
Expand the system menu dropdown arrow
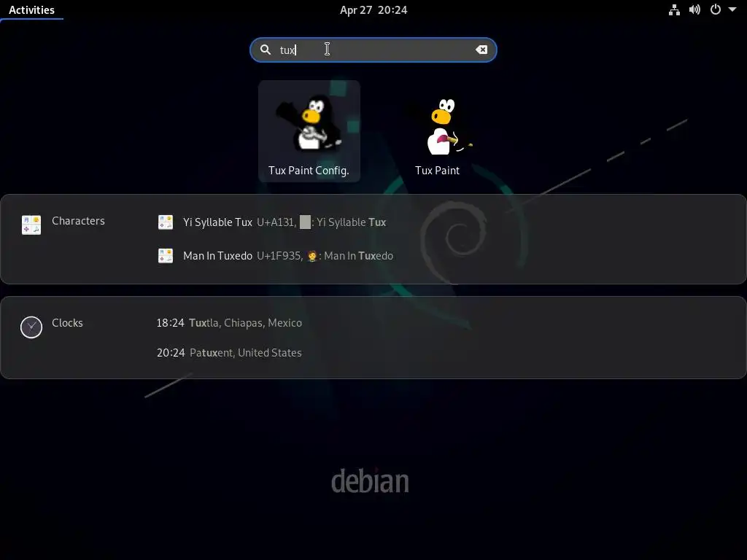(x=732, y=9)
